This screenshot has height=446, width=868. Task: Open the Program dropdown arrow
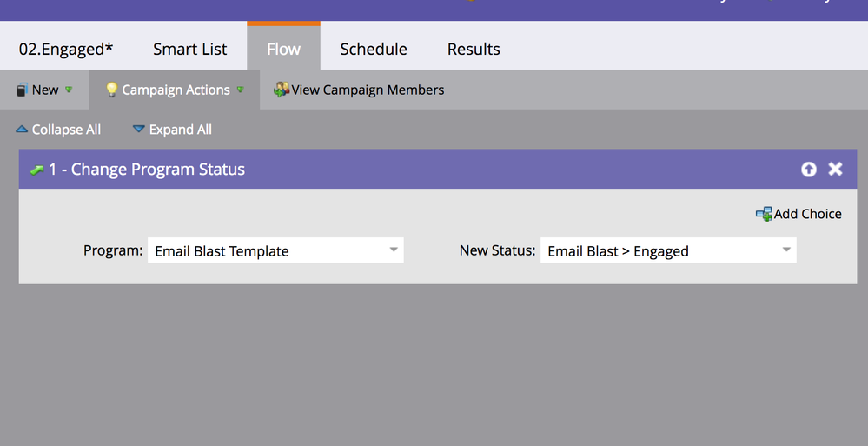[x=394, y=250]
